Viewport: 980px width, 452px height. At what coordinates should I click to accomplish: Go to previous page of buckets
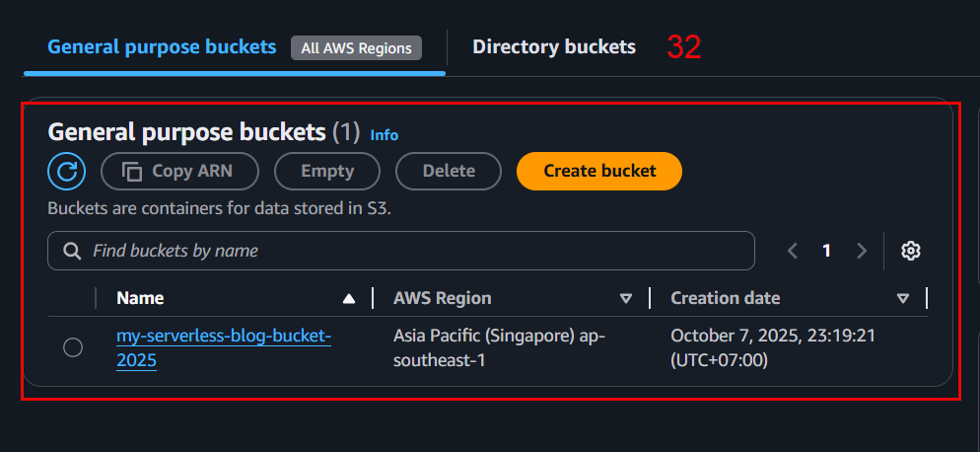click(x=793, y=251)
